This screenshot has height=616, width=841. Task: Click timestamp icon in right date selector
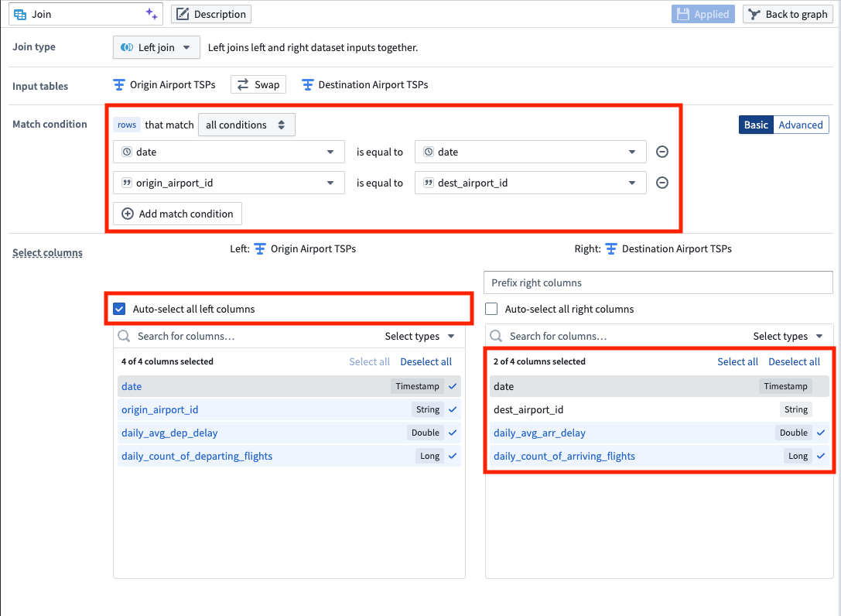pyautogui.click(x=429, y=152)
